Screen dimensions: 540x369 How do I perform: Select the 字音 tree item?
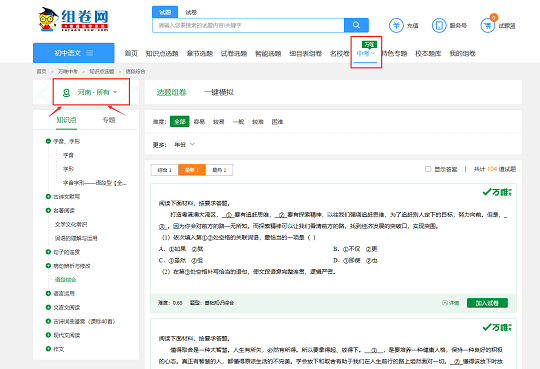[68, 155]
